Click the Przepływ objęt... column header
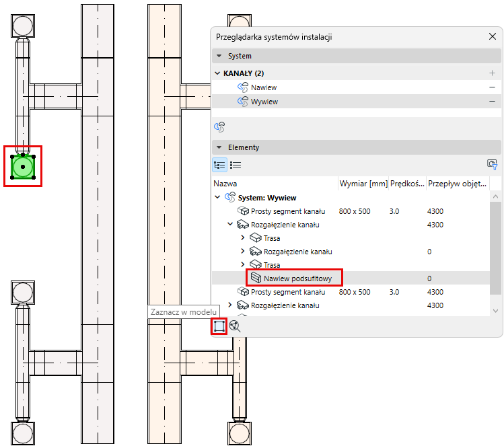 (458, 184)
